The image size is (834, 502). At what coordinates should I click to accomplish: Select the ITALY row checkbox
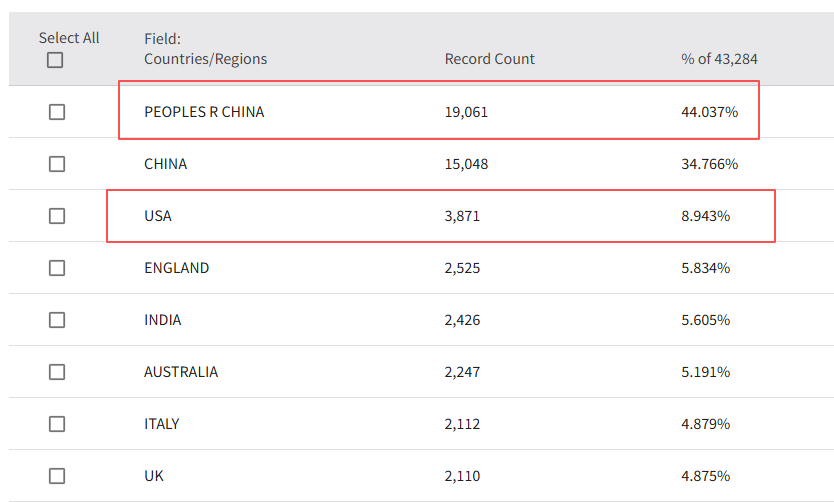pyautogui.click(x=57, y=424)
